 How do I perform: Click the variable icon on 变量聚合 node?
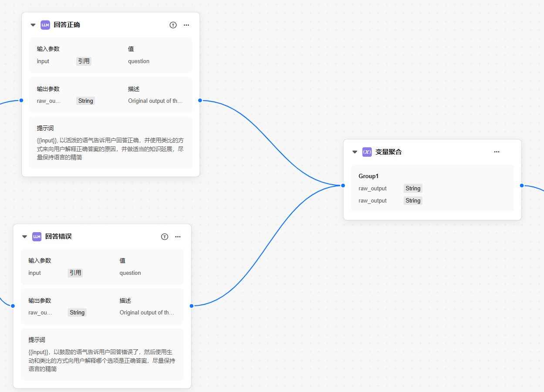coord(367,152)
